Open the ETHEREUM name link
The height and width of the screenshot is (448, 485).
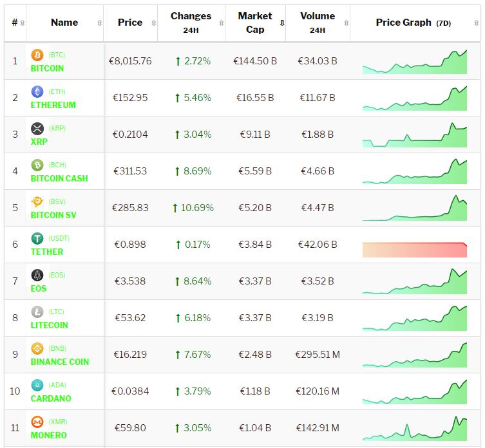pyautogui.click(x=53, y=105)
